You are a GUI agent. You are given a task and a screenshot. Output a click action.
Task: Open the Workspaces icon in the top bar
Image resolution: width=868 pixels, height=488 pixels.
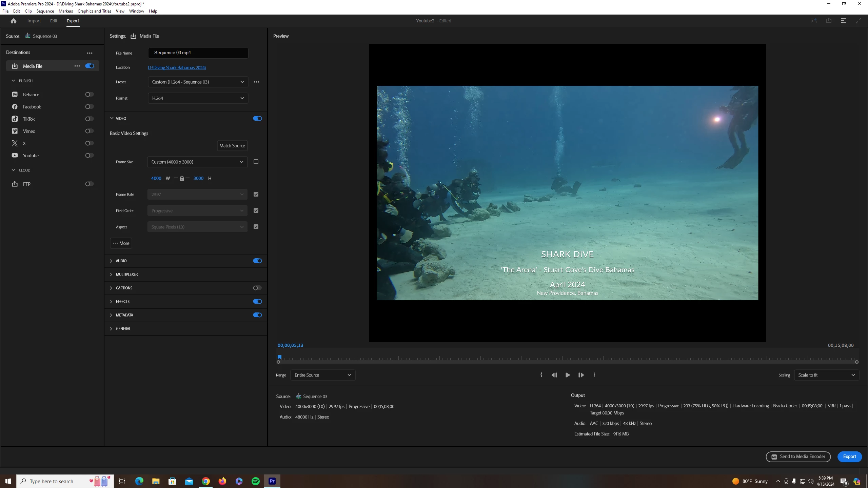point(844,21)
